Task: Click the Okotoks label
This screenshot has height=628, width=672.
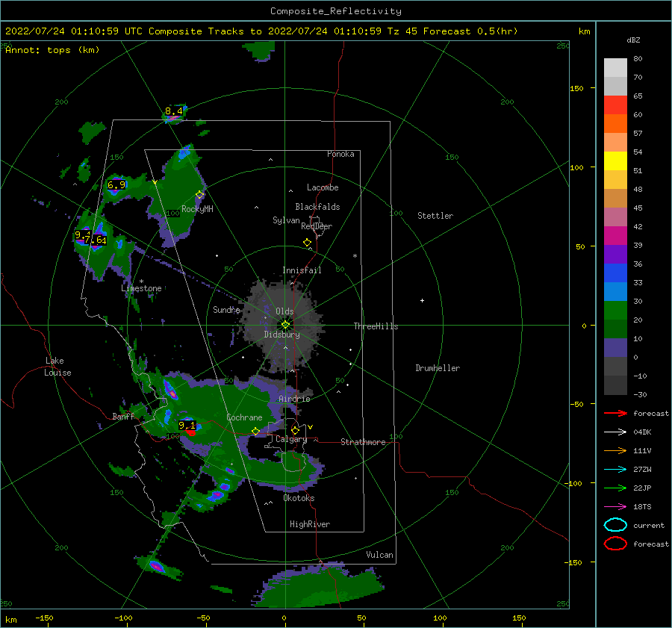Action: 299,498
